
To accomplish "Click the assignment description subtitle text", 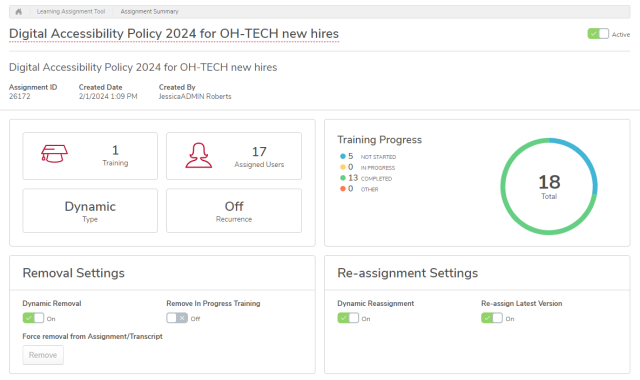I will (143, 67).
